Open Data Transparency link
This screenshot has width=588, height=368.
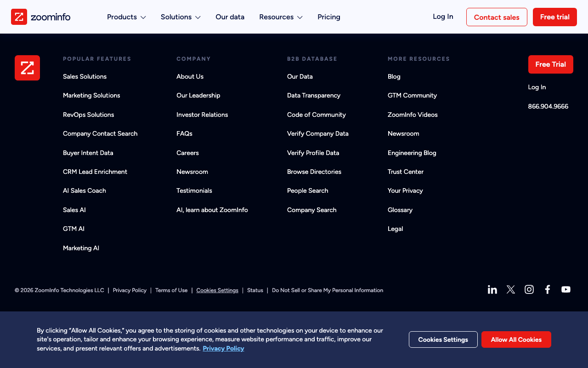[x=314, y=95]
